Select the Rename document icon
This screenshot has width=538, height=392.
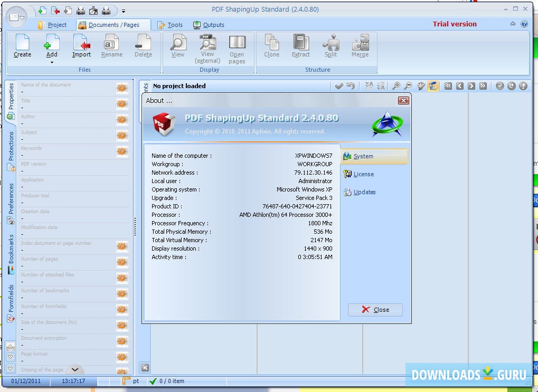(111, 46)
